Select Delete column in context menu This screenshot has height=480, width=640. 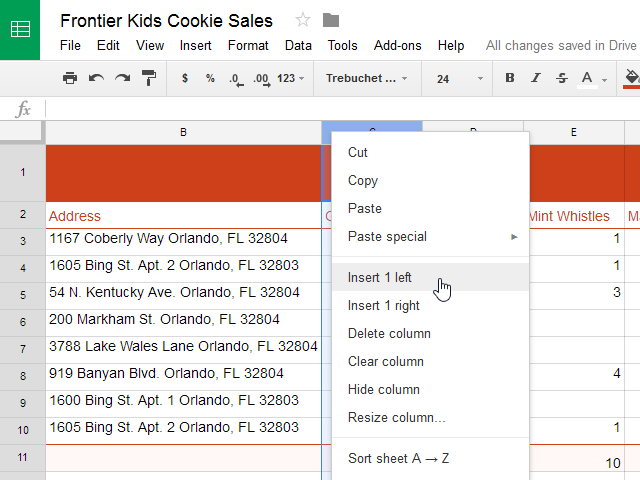click(389, 334)
